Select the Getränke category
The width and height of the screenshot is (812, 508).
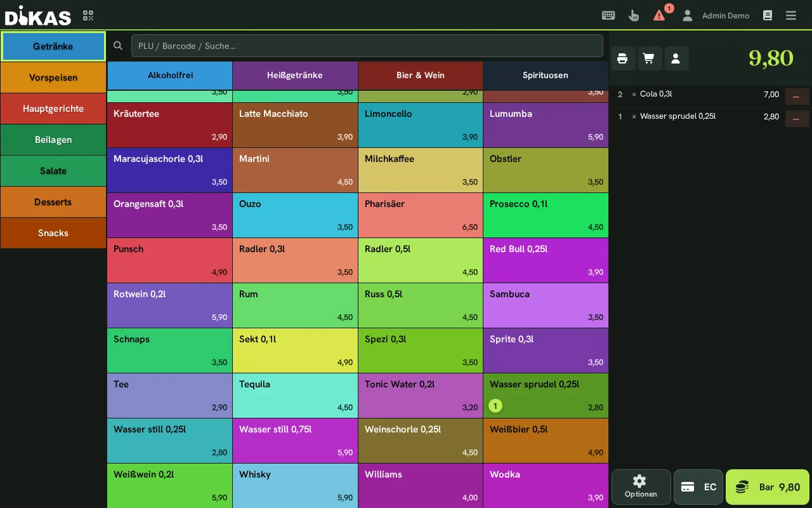coord(53,46)
